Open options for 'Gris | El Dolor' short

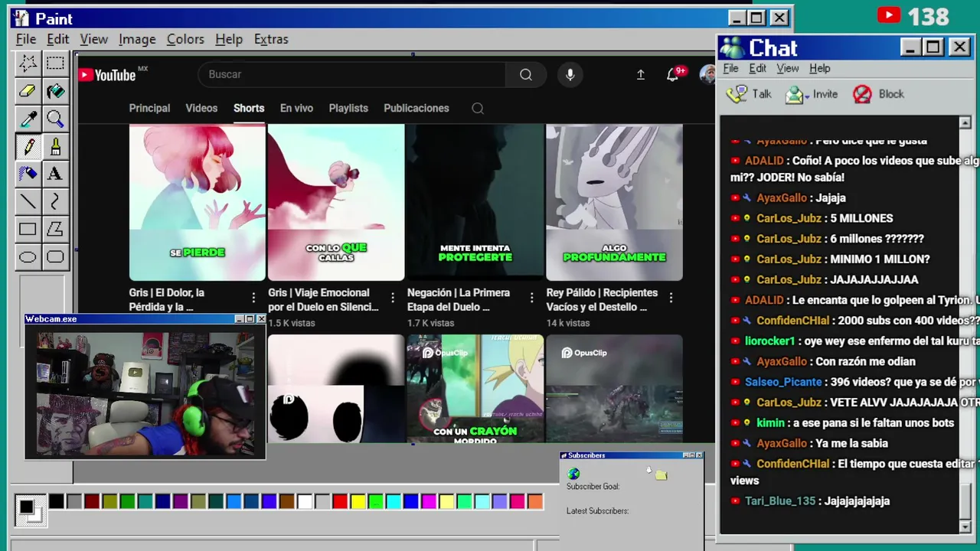coord(253,297)
